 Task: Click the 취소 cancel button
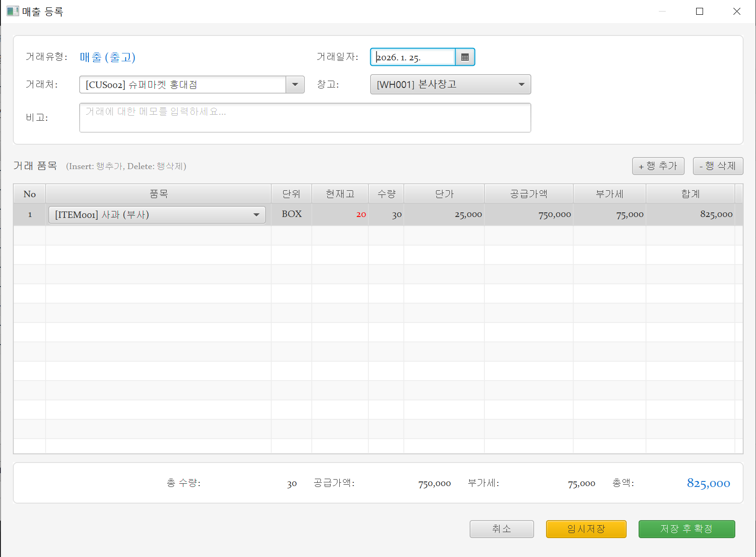pos(501,529)
